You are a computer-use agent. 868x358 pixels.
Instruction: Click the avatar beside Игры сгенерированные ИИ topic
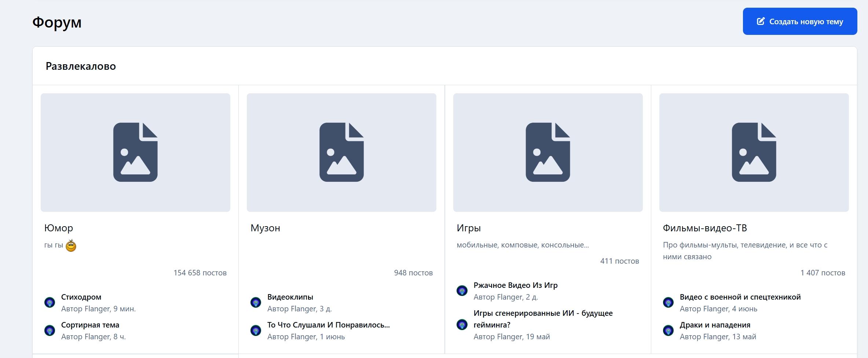click(x=462, y=325)
